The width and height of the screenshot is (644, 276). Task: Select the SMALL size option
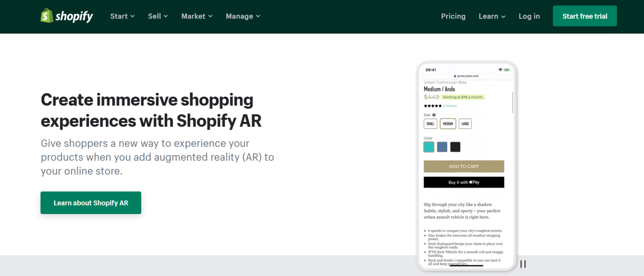tap(430, 124)
